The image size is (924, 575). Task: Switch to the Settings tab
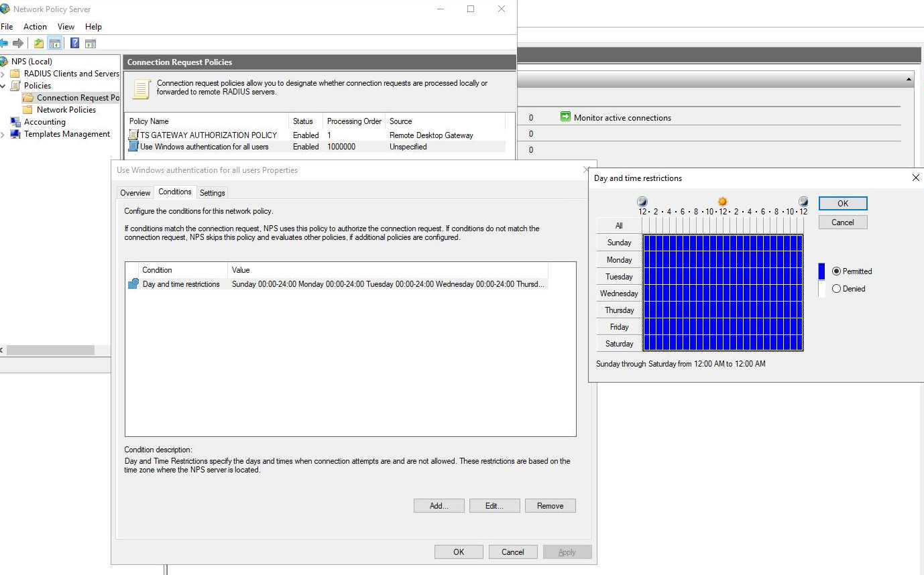tap(212, 192)
